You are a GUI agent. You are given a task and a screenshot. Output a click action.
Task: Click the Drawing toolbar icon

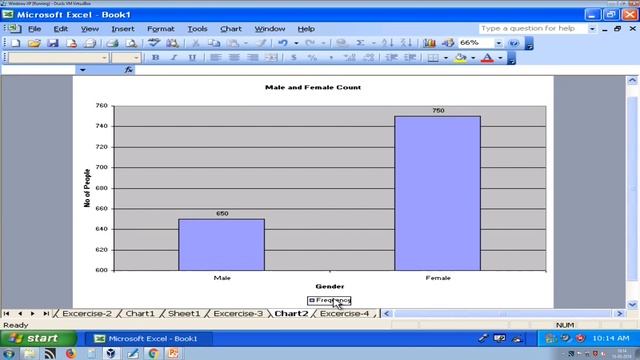click(448, 43)
